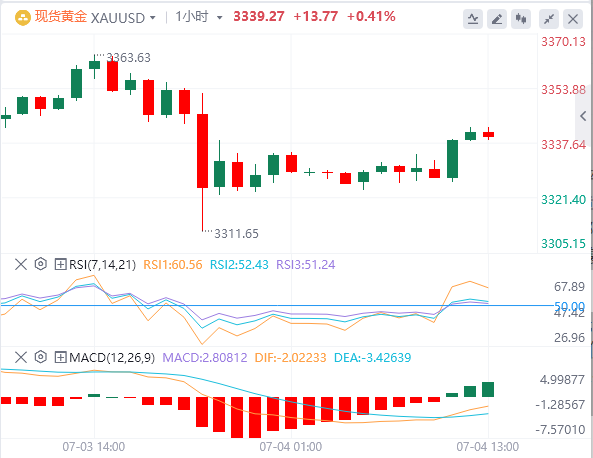The height and width of the screenshot is (458, 593).
Task: Click the 3363.63 high price label
Action: tap(129, 57)
